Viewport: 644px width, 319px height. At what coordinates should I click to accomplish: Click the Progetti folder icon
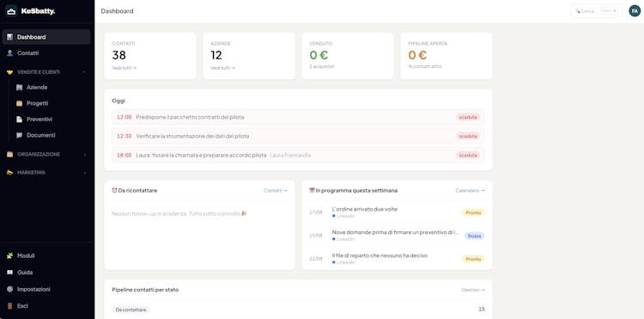point(19,103)
